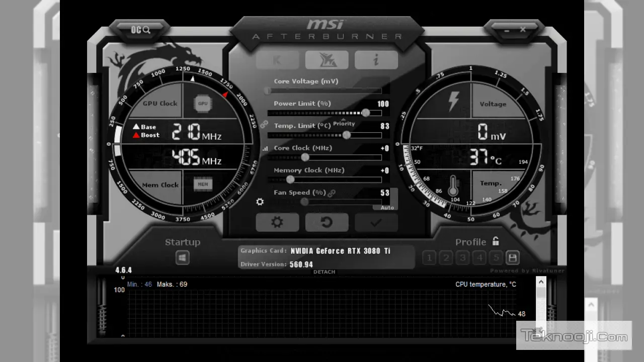The height and width of the screenshot is (362, 644).
Task: Select profile slot 5
Action: coord(496,258)
